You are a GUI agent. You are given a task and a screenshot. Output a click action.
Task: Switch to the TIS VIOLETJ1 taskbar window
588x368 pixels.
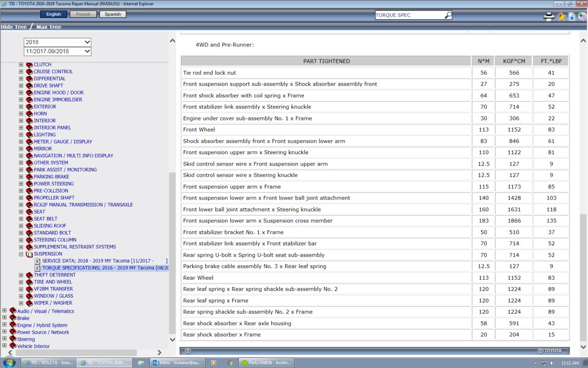pyautogui.click(x=48, y=362)
